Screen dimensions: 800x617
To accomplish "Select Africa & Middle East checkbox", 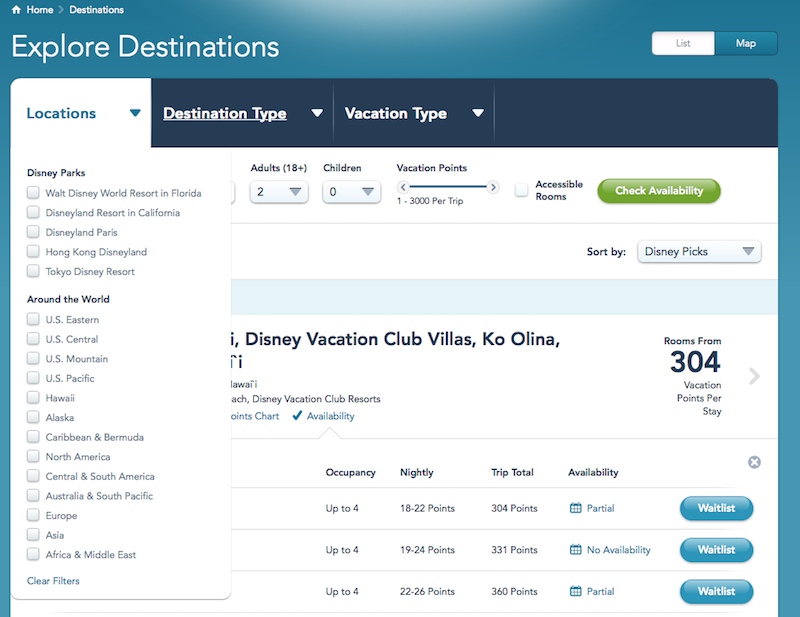I will click(33, 554).
